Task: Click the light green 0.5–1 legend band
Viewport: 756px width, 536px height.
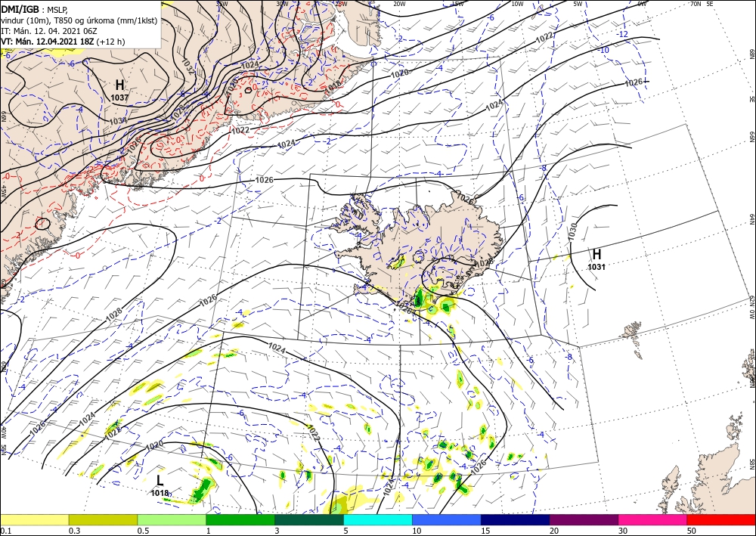Action: [x=172, y=519]
